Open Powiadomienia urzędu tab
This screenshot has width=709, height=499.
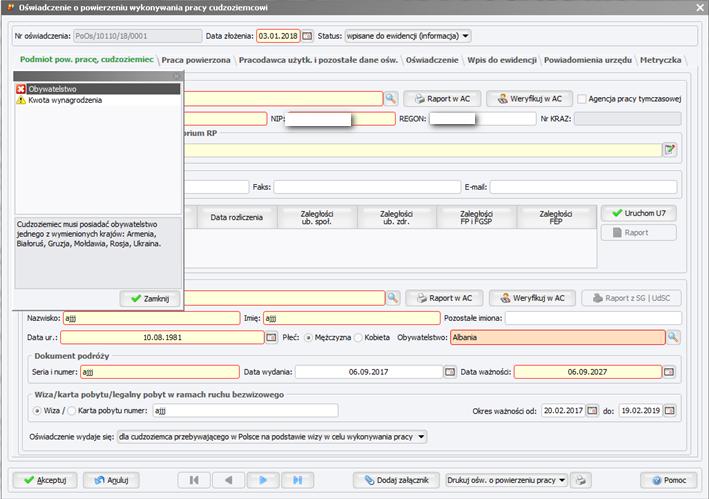[x=588, y=60]
